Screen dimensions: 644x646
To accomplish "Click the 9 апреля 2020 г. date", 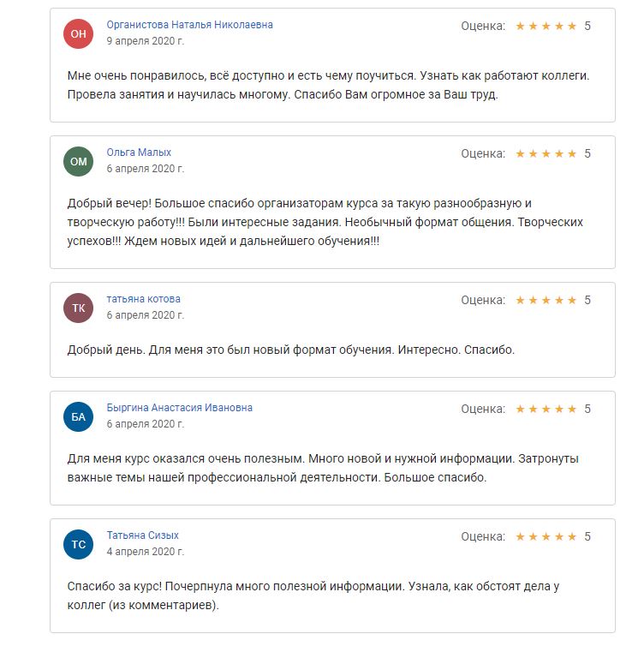I will [146, 41].
